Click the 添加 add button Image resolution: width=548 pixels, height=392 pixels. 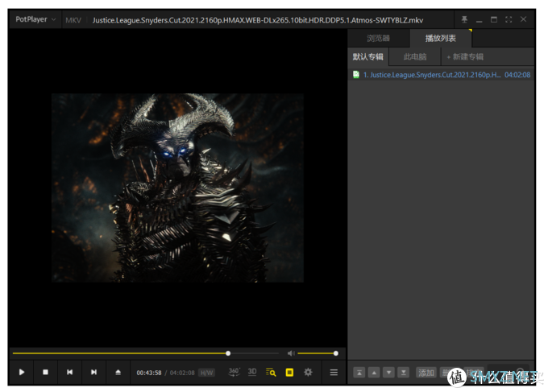pyautogui.click(x=426, y=373)
